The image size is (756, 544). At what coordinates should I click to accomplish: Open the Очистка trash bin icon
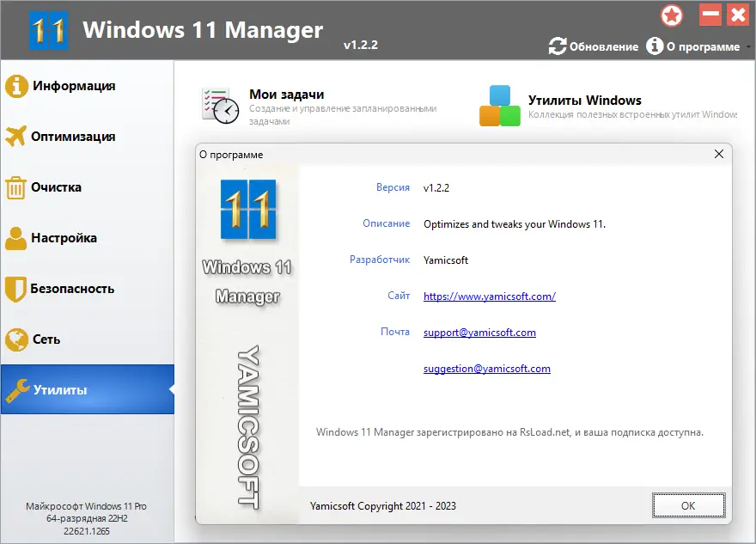(16, 187)
